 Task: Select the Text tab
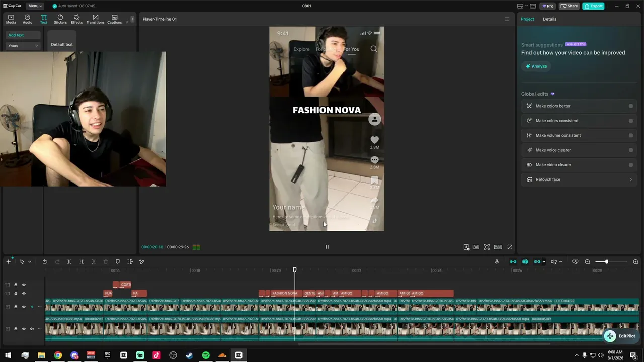[44, 19]
